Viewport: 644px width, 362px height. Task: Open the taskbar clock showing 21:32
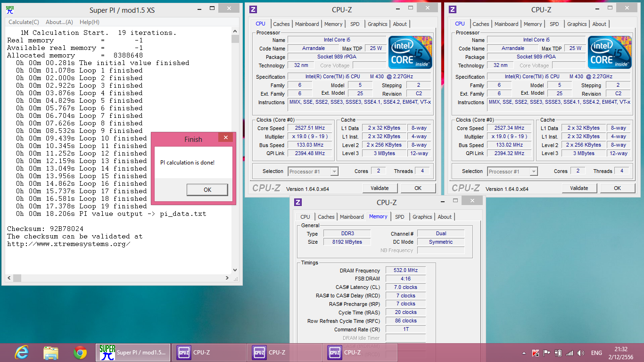(x=621, y=353)
